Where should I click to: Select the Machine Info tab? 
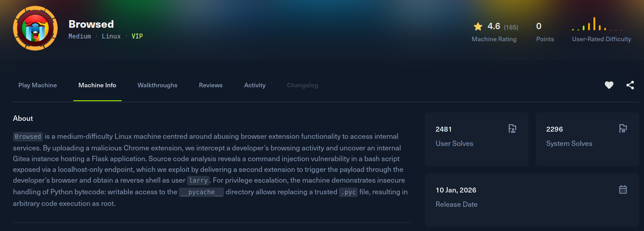(97, 85)
